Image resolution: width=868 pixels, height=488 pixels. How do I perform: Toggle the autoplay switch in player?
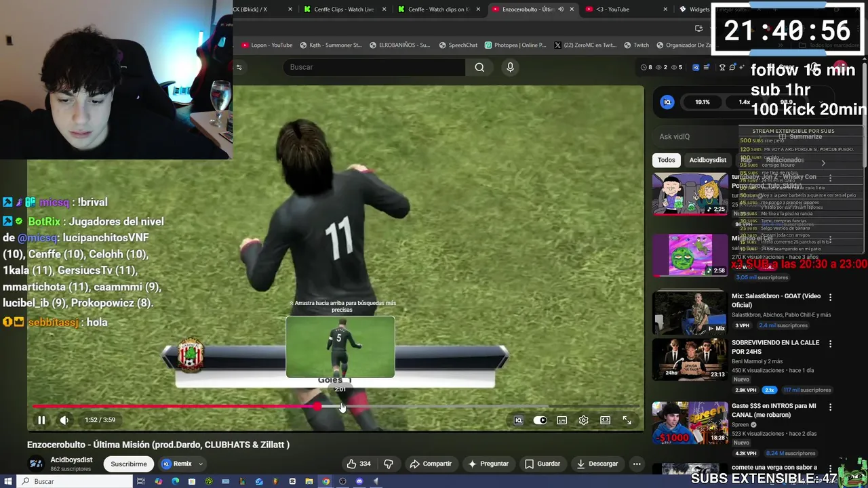tap(540, 420)
